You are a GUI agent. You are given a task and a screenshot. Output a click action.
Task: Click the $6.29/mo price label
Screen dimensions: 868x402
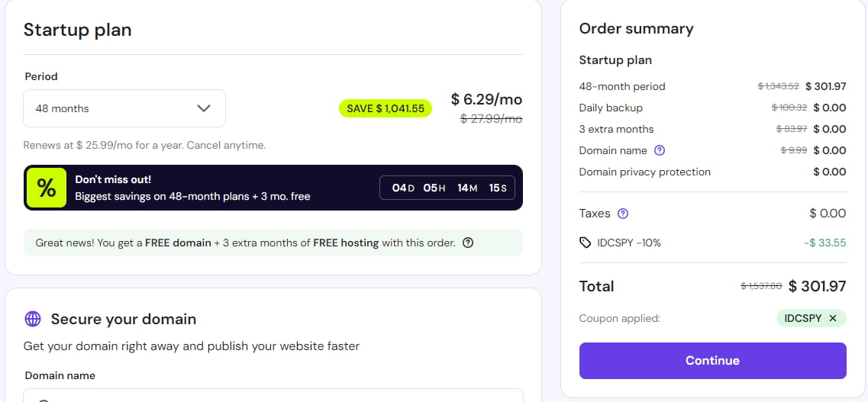pyautogui.click(x=486, y=99)
